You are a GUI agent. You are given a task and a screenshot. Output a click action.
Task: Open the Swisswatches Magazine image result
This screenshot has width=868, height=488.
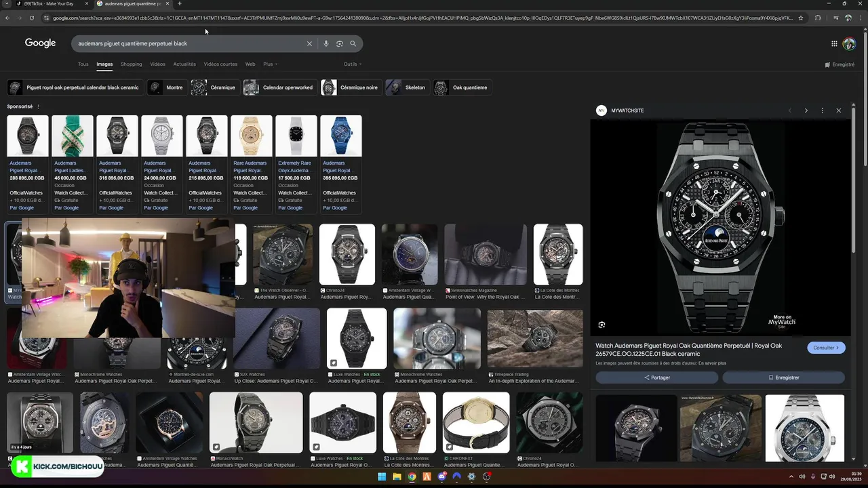[x=486, y=254]
